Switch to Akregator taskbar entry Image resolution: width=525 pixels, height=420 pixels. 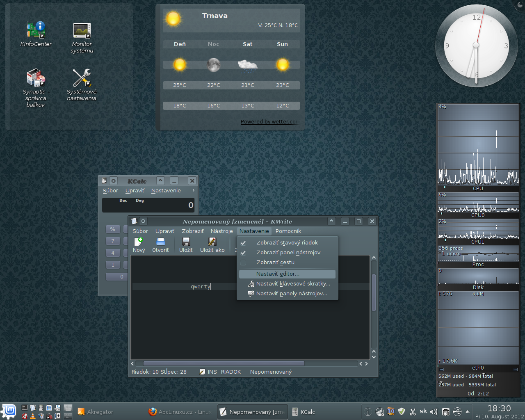pos(111,411)
